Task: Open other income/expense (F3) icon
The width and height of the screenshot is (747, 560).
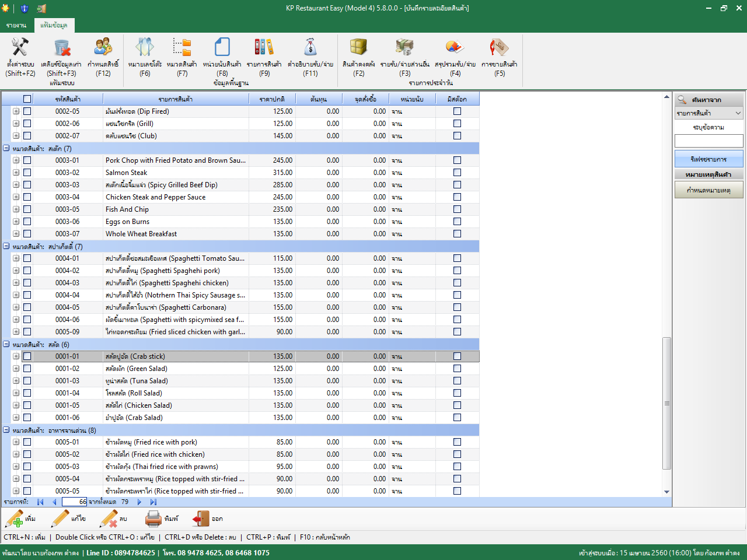Action: click(x=404, y=47)
